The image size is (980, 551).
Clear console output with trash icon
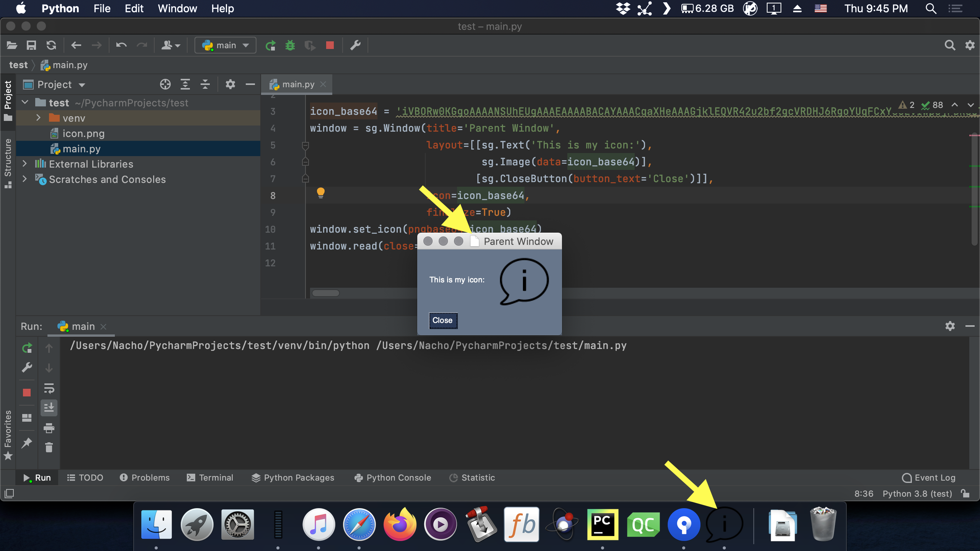coord(49,447)
